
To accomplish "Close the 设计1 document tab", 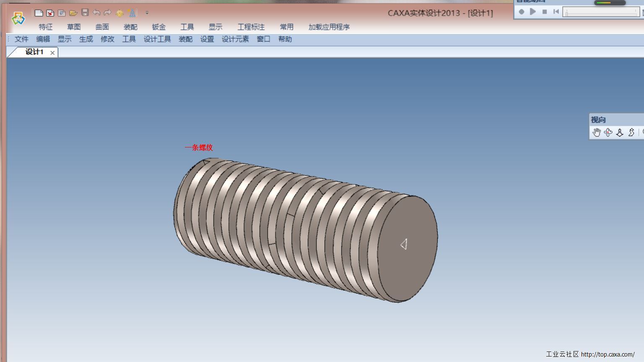I will [x=52, y=53].
